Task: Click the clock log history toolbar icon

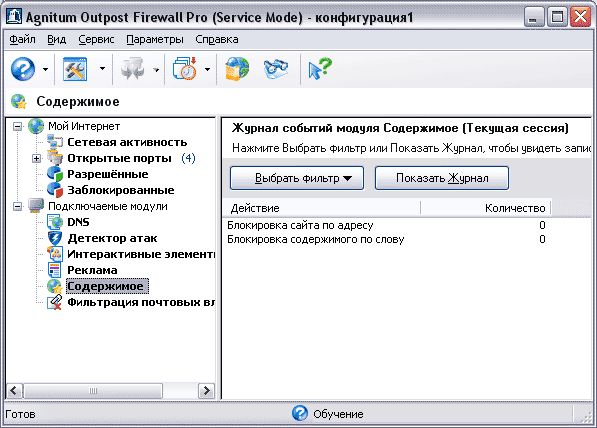Action: point(185,69)
